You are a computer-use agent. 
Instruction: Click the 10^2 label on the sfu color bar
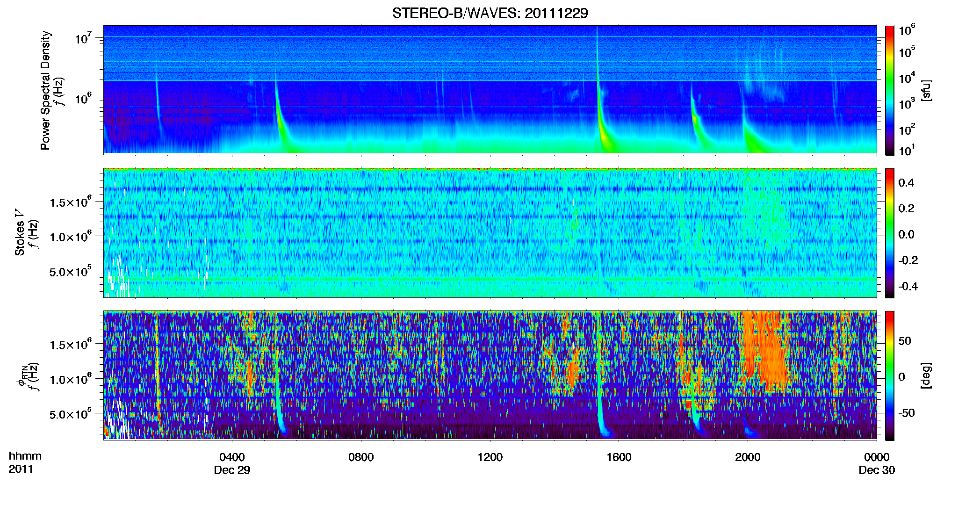click(x=907, y=129)
